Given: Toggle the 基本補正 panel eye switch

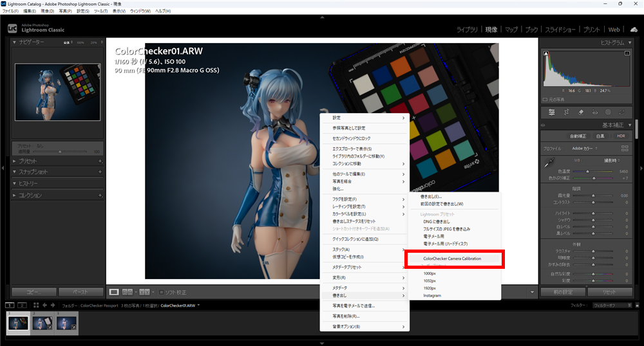Looking at the screenshot, I should pos(543,125).
